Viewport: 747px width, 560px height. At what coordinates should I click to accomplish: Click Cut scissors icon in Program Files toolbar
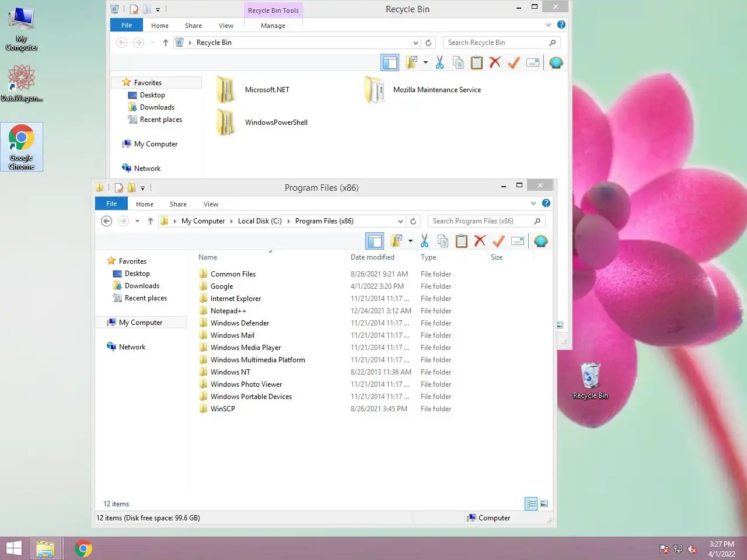point(424,241)
